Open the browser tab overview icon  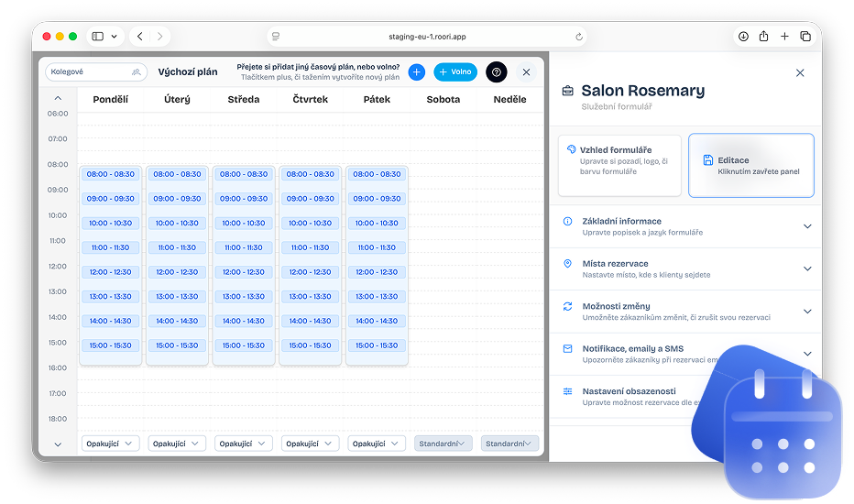pos(805,37)
